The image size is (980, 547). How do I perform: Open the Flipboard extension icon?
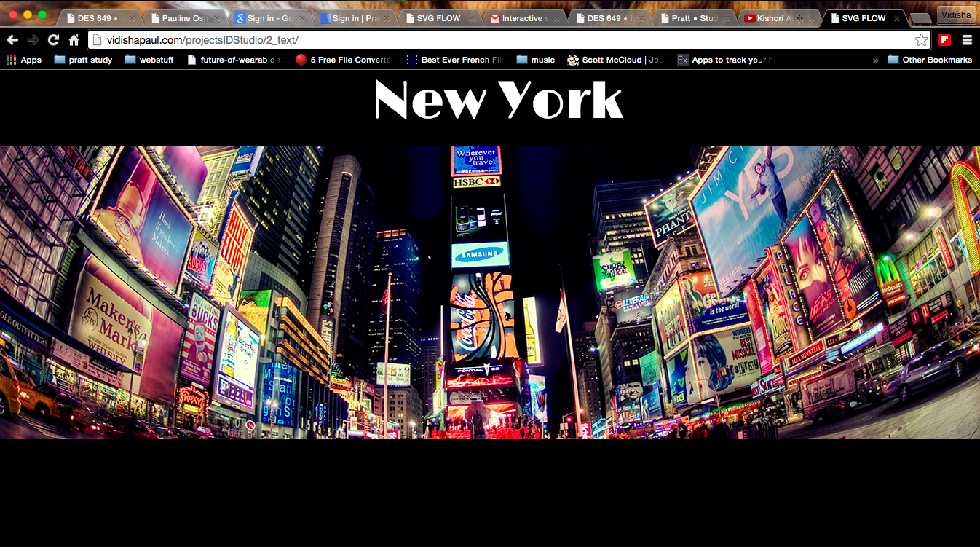pyautogui.click(x=944, y=40)
